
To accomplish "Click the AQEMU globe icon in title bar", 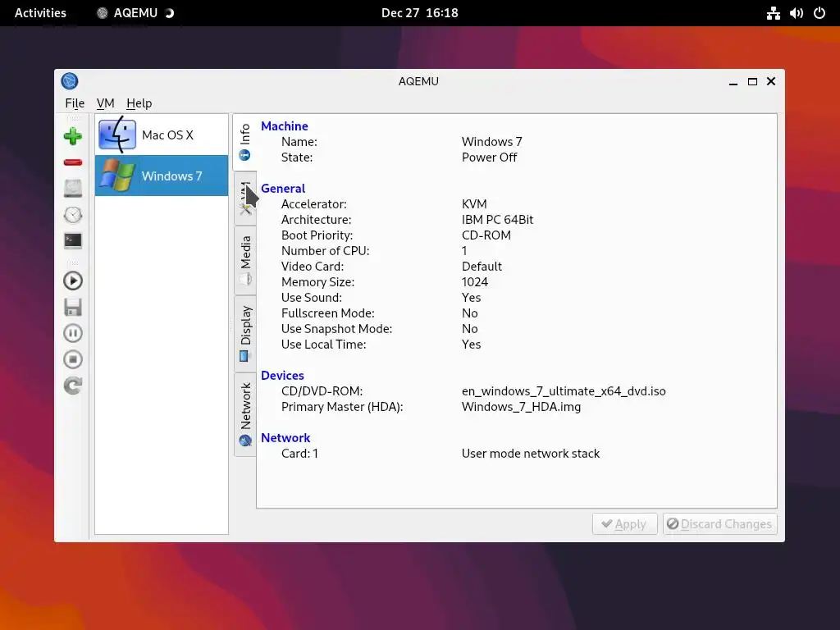I will (x=70, y=81).
